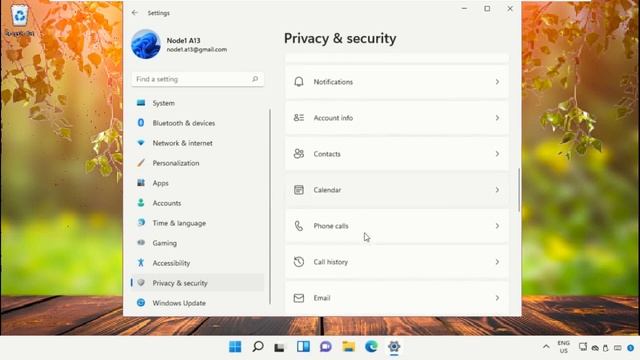This screenshot has height=360, width=640.
Task: Open Task View on the taskbar
Action: 280,347
